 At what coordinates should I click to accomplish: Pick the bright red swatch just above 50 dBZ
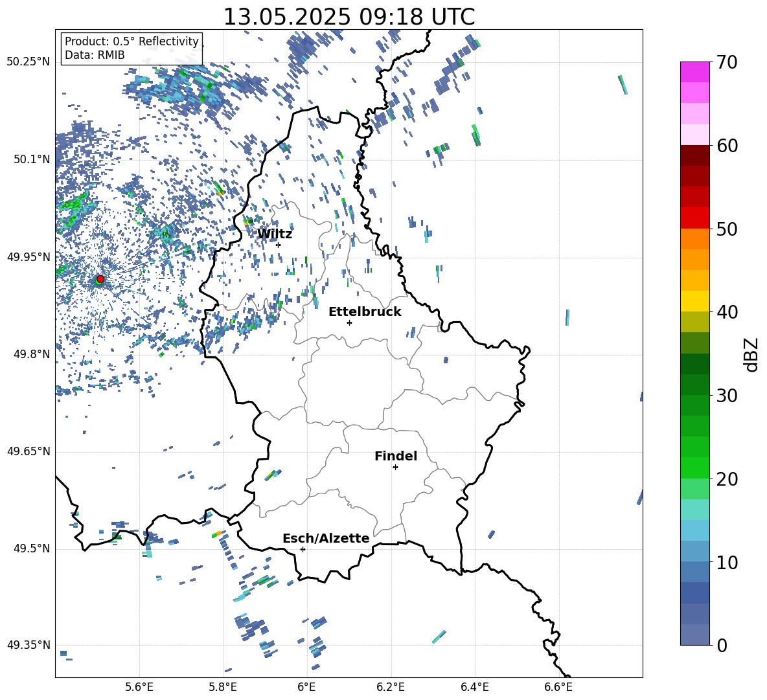(x=694, y=218)
